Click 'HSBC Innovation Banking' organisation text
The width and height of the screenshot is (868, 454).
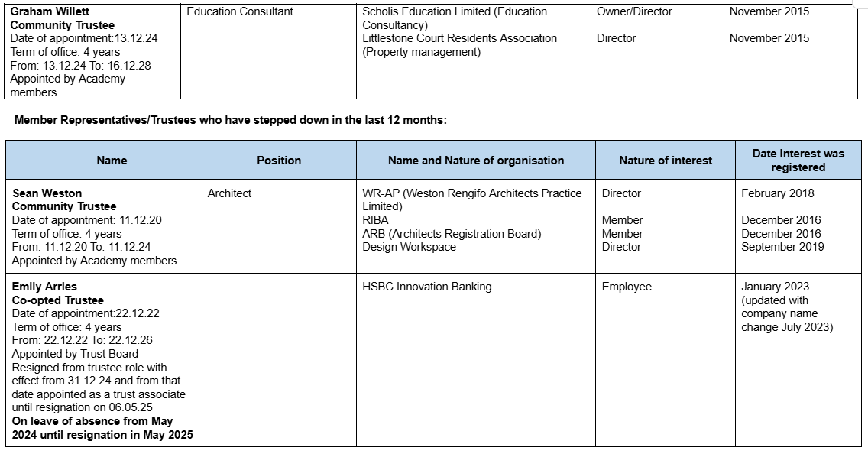[x=426, y=287]
